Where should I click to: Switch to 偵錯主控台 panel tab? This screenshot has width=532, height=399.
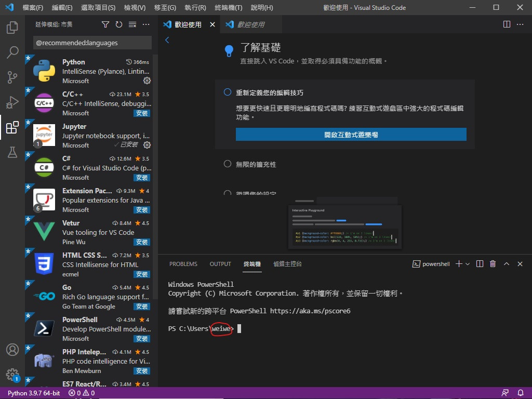[x=287, y=263]
